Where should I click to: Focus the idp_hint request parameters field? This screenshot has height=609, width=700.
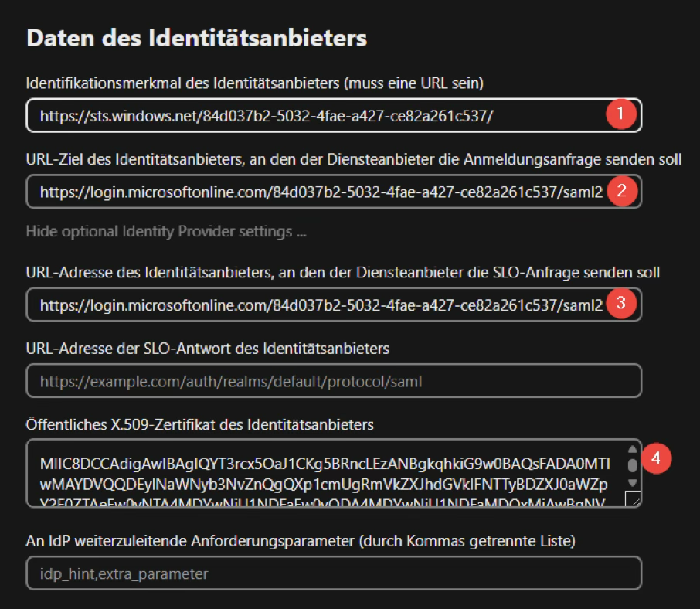pyautogui.click(x=333, y=574)
